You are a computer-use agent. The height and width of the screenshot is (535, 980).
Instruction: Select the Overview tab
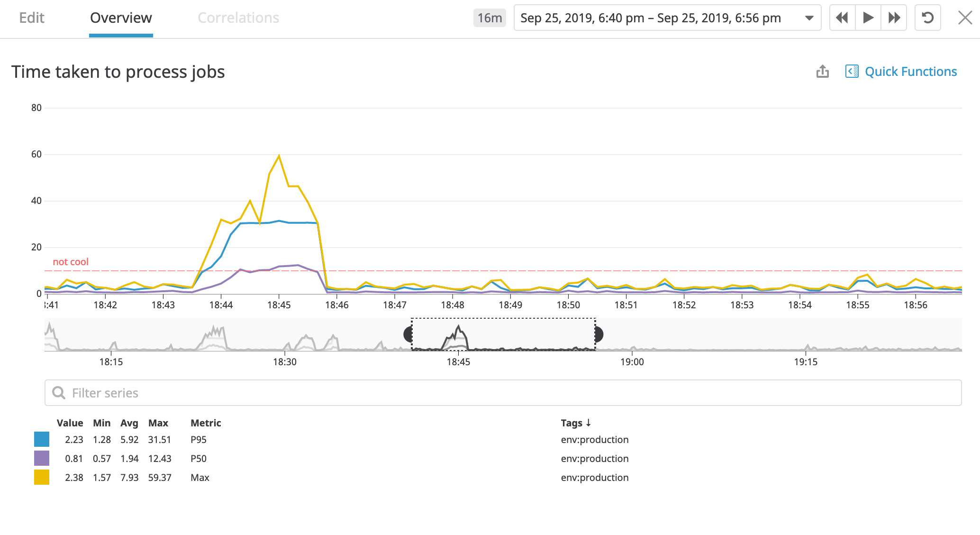121,18
